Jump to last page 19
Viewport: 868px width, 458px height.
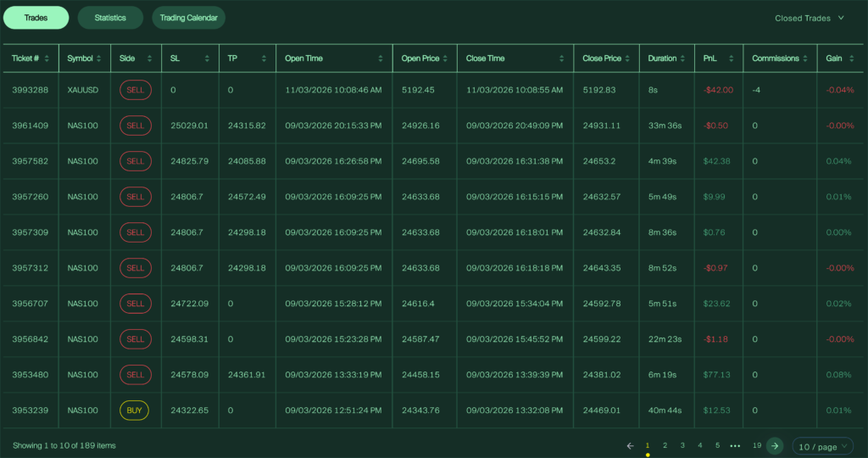[x=757, y=445]
